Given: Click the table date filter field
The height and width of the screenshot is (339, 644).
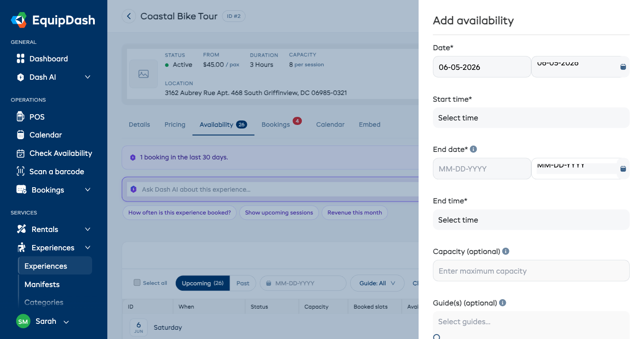Looking at the screenshot, I should (303, 283).
